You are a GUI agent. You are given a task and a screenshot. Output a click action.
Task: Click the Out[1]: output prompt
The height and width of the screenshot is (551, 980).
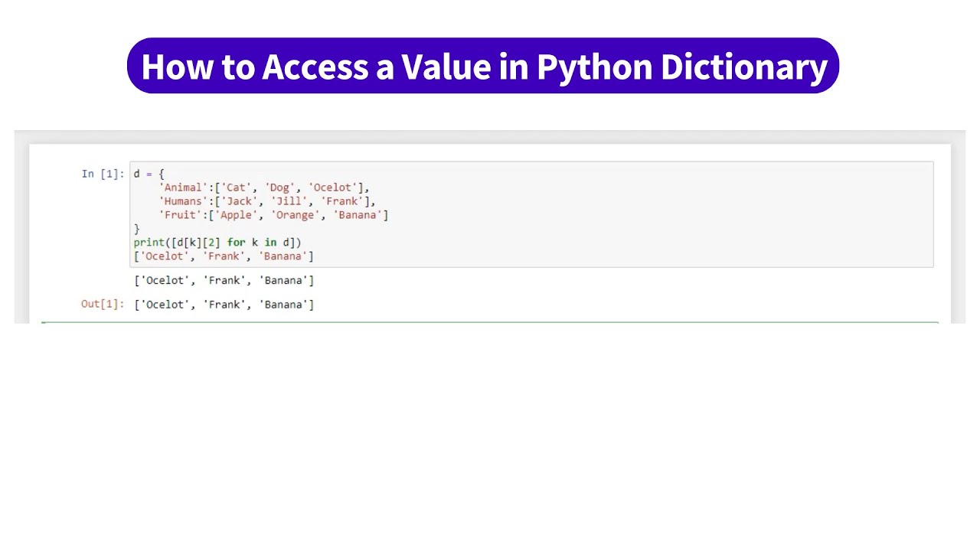pyautogui.click(x=103, y=304)
